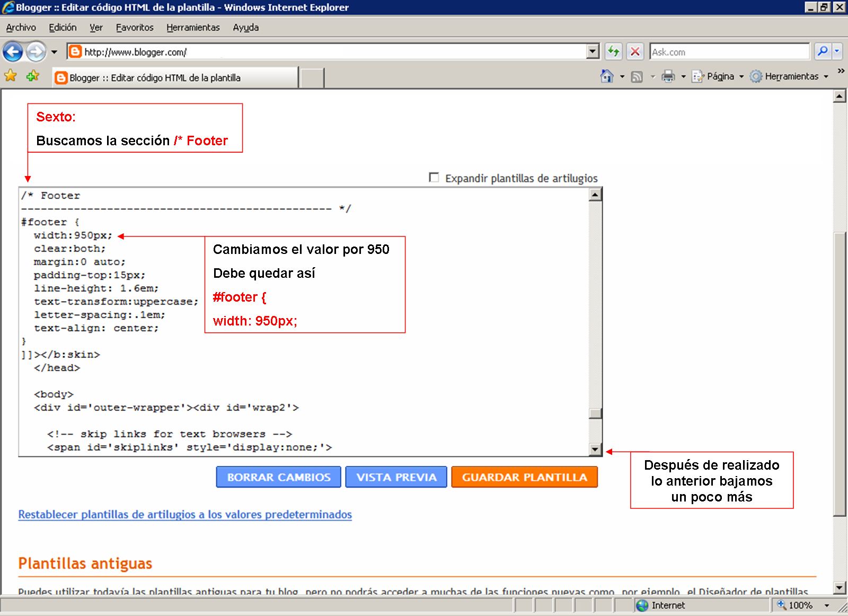Open the zoom level dropdown arrow

pos(827,605)
